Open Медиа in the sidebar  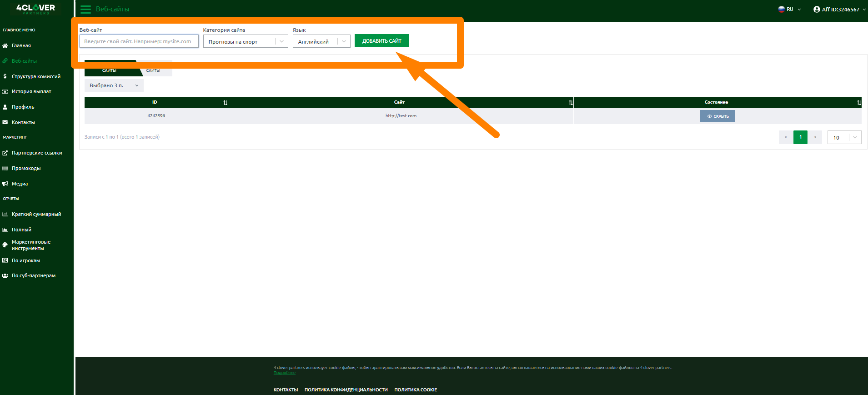tap(20, 184)
